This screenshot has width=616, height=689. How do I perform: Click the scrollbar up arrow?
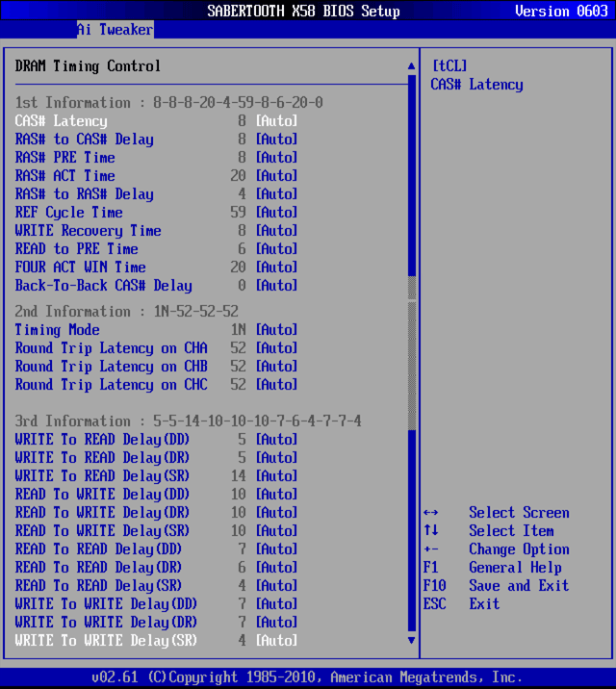click(411, 66)
